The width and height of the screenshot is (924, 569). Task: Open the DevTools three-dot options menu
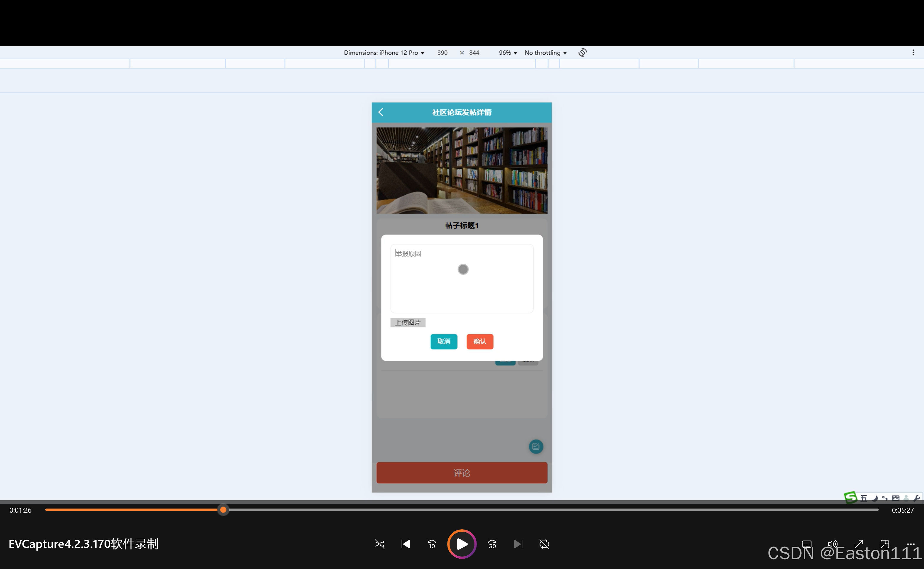913,53
